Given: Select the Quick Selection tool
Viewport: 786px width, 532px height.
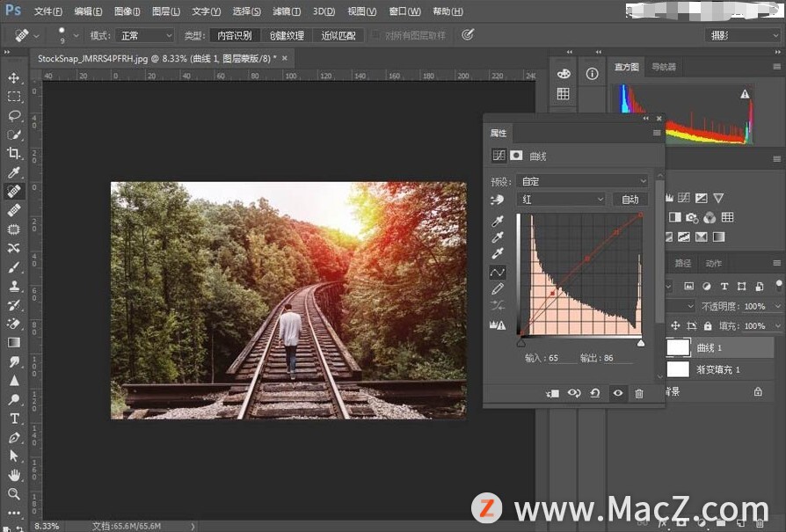Looking at the screenshot, I should click(13, 135).
